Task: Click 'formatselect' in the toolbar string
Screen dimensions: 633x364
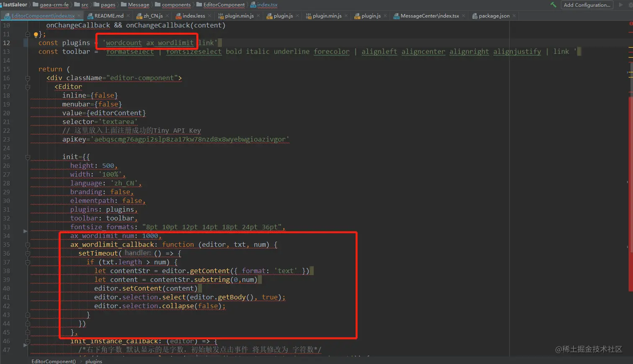Action: click(130, 51)
